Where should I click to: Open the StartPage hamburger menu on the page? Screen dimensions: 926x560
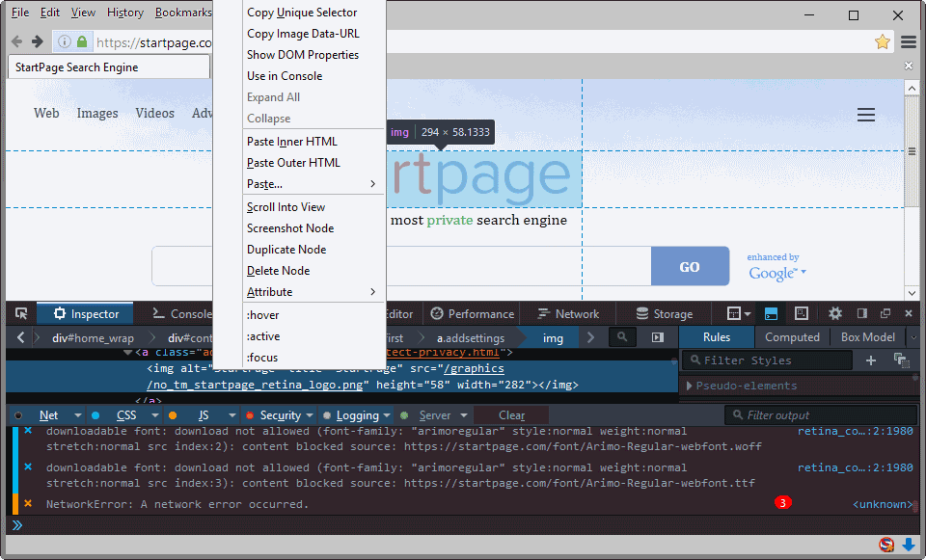(x=866, y=115)
